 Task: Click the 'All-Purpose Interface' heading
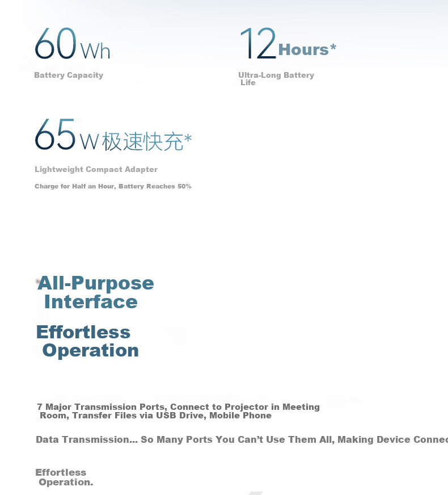click(95, 292)
